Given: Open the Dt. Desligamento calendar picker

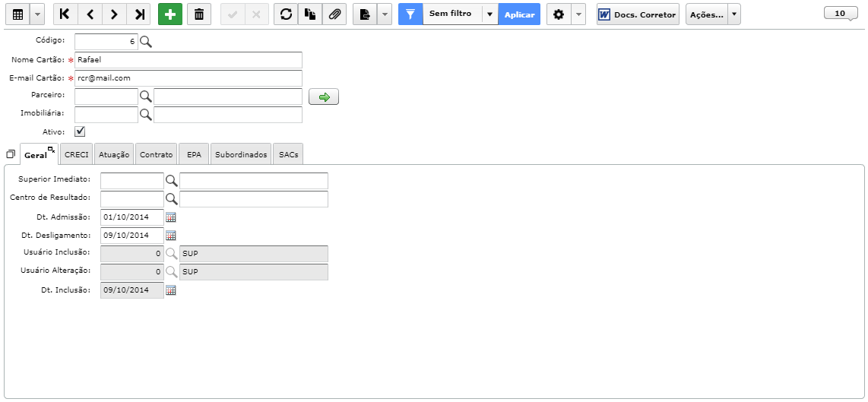Looking at the screenshot, I should click(171, 236).
